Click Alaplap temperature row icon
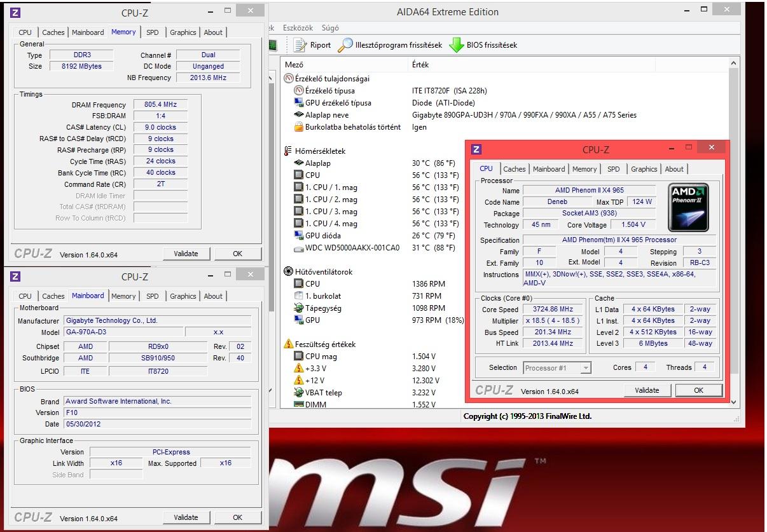The width and height of the screenshot is (767, 532). click(x=299, y=163)
